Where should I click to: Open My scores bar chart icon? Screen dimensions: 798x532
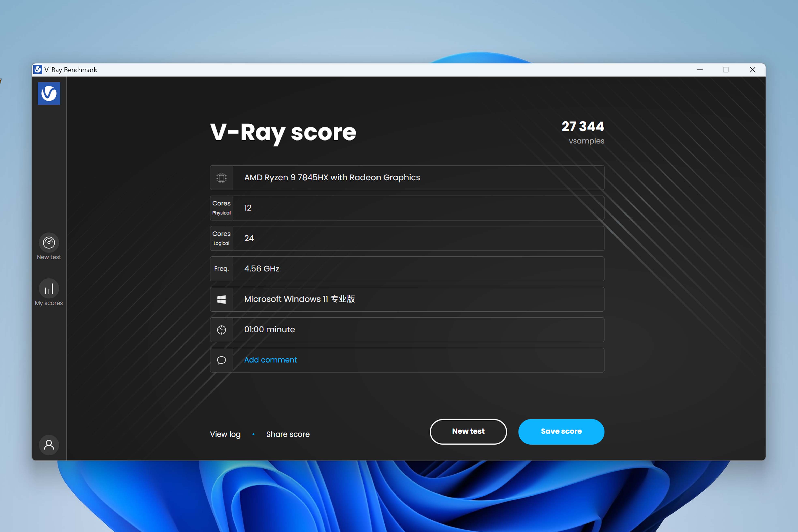pyautogui.click(x=49, y=289)
